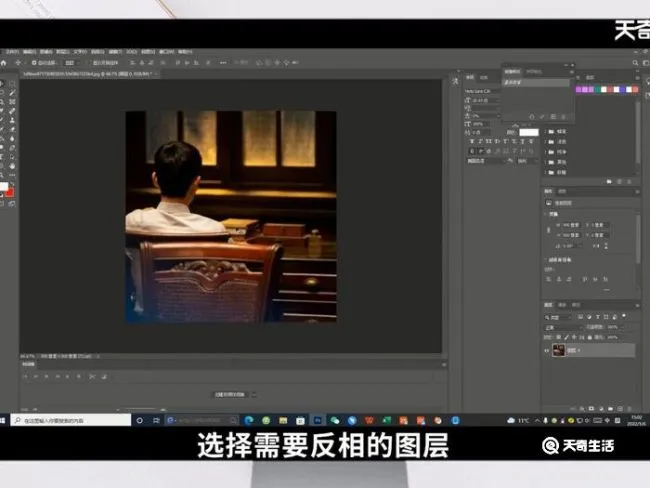Switch to the Paths tab in Layers panel
Image resolution: width=650 pixels, height=488 pixels.
[x=576, y=305]
